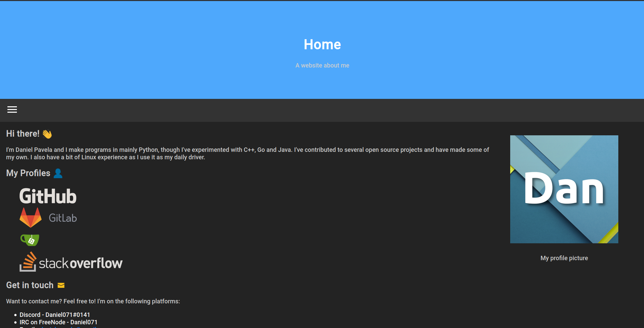Click the 'Want to contact me?' paragraph
Viewport: 644px width, 328px height.
[93, 301]
